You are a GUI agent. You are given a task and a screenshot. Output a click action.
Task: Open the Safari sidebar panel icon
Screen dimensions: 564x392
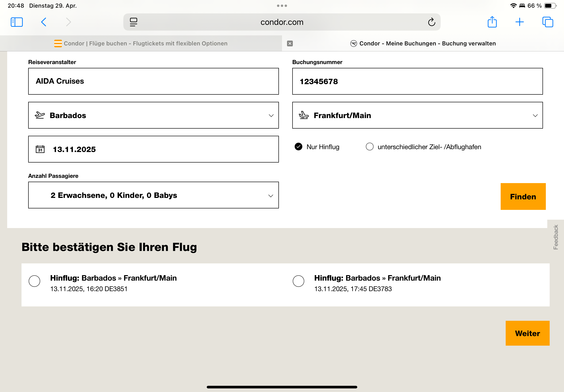click(17, 22)
